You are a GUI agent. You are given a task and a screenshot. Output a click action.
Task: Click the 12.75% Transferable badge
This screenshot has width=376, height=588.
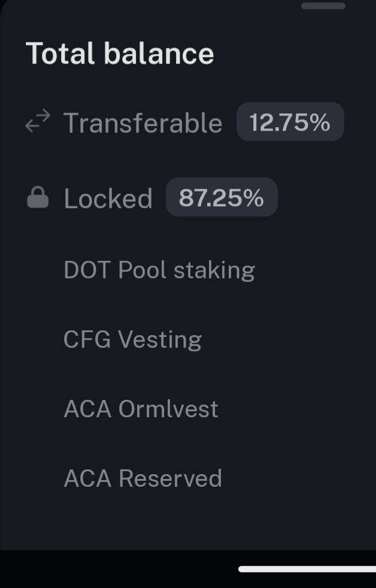click(x=290, y=122)
